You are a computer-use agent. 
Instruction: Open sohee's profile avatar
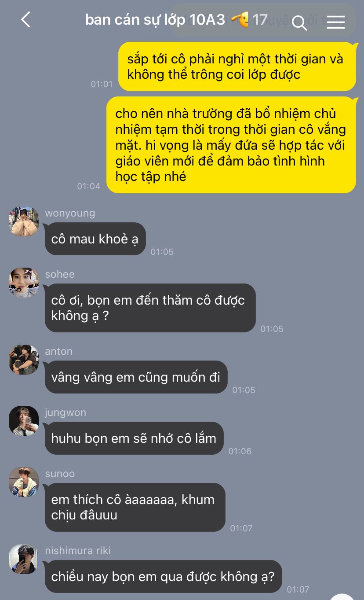pos(24,283)
